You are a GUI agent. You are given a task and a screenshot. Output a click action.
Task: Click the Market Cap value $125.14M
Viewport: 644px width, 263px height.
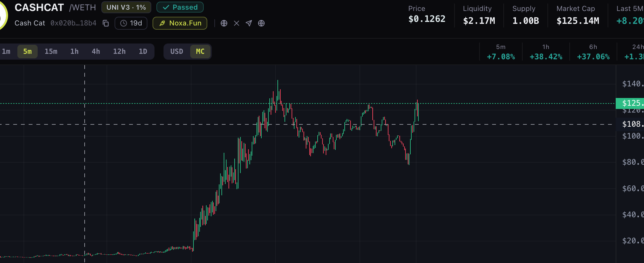pyautogui.click(x=578, y=21)
